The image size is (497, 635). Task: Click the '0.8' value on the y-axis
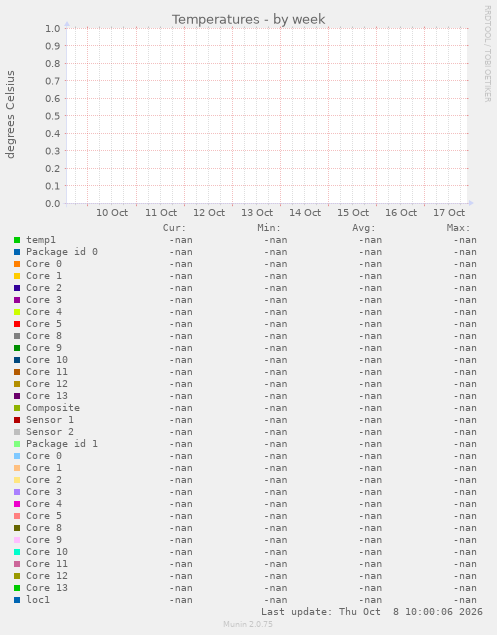point(53,64)
